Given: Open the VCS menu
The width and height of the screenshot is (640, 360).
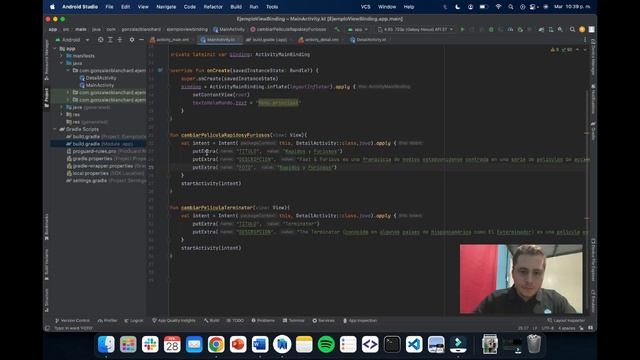Looking at the screenshot, I should [x=365, y=7].
